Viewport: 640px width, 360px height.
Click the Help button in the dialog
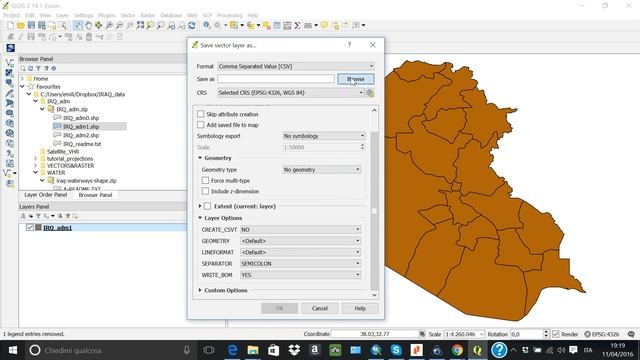[360, 308]
